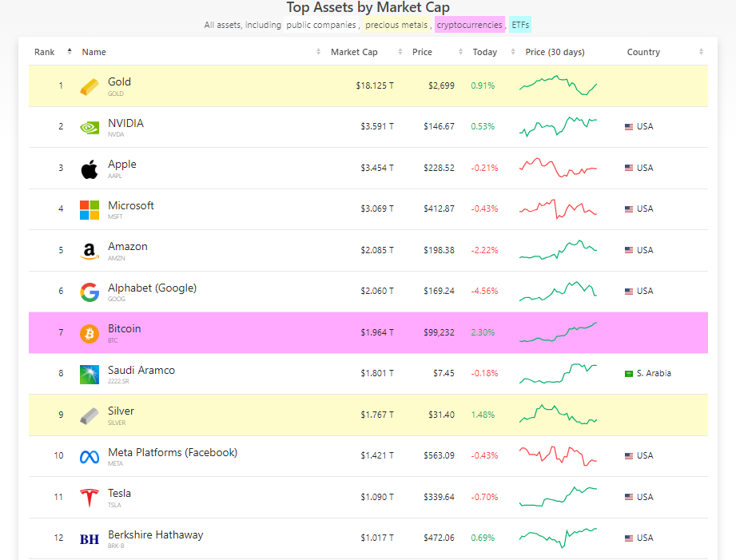Sort table using Market Cap arrows

click(x=400, y=52)
